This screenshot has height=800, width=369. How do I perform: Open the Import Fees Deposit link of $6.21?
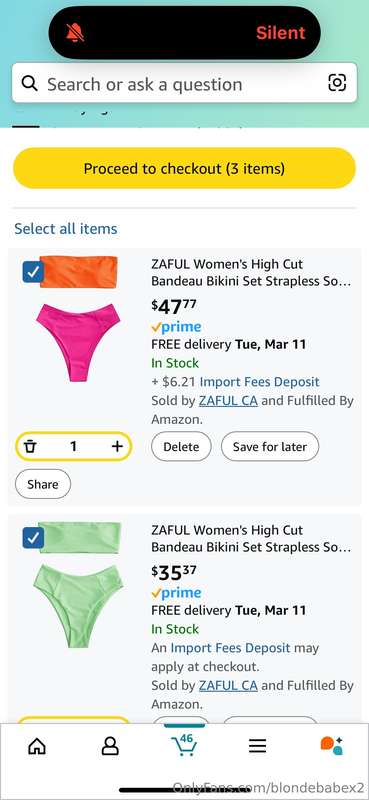click(x=259, y=382)
